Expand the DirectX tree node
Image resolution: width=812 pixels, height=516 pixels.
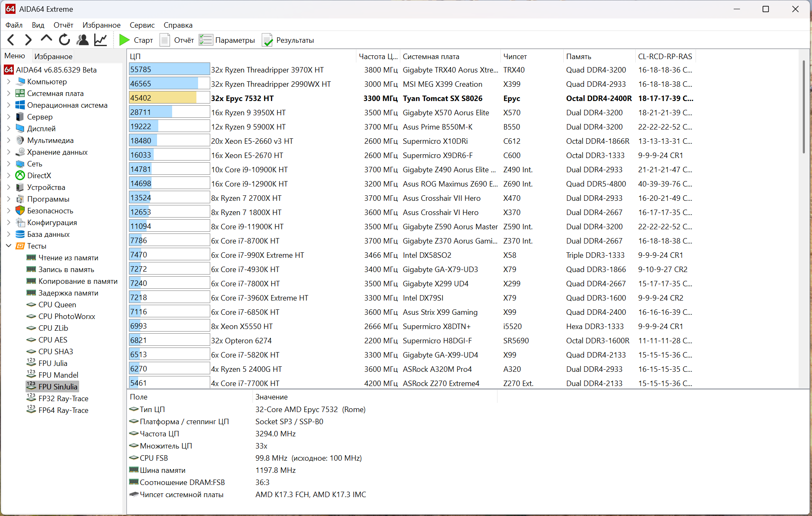point(9,176)
